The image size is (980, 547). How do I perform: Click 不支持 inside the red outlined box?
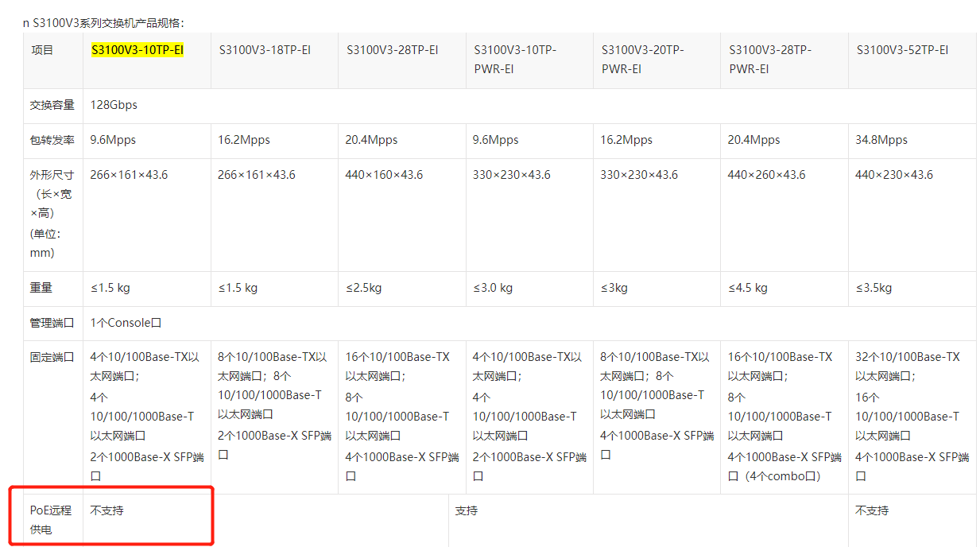(x=107, y=510)
